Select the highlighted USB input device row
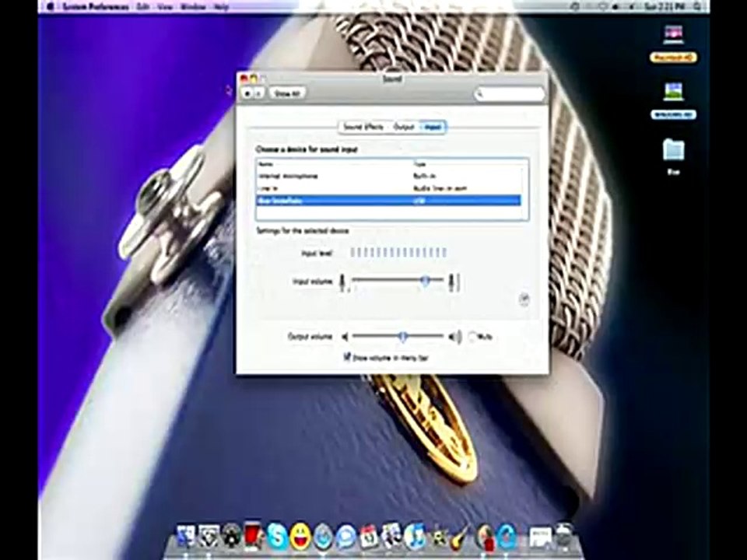Image resolution: width=747 pixels, height=560 pixels. click(x=389, y=201)
